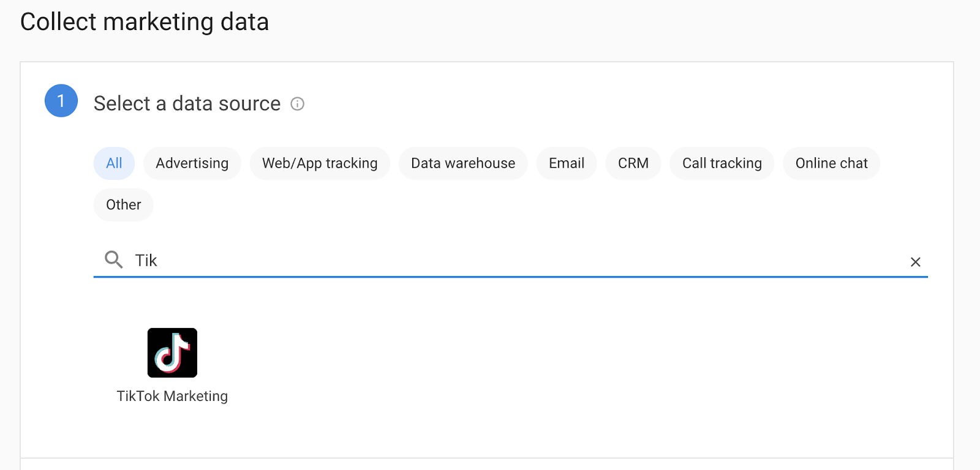
Task: Choose the Other category chip
Action: 123,205
